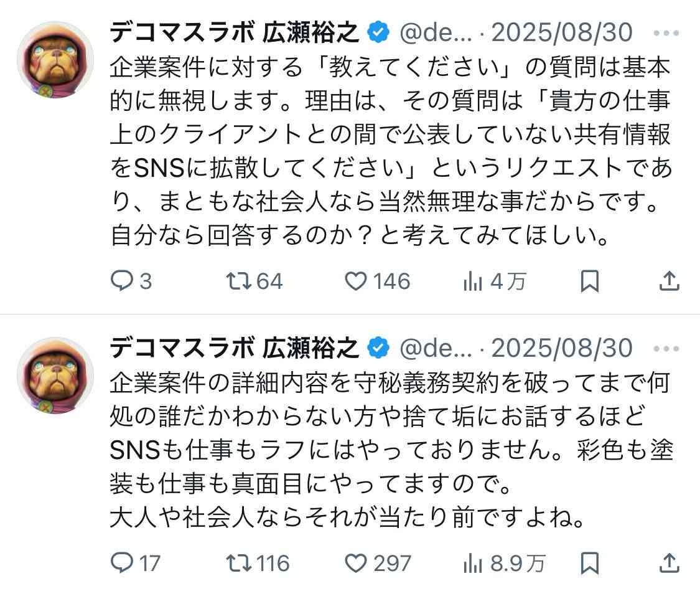Viewport: 700px width, 614px height.
Task: Retweet the first post with 64 reposts
Action: point(238,282)
